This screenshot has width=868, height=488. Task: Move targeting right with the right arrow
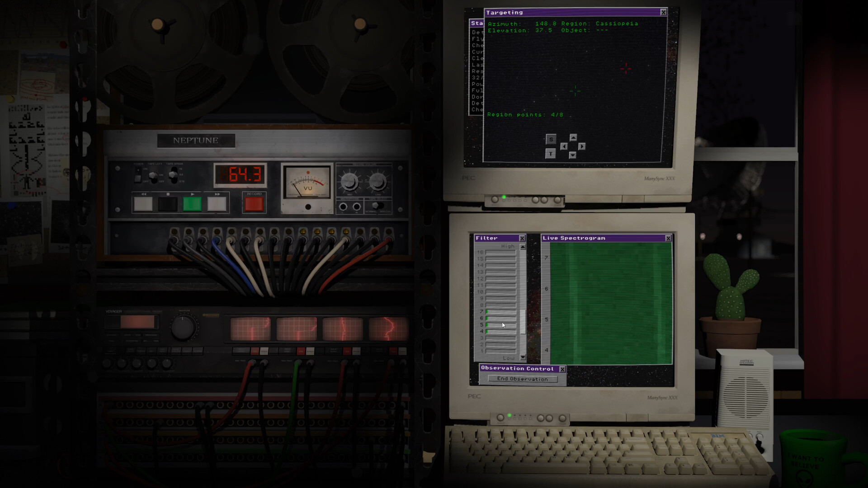[x=582, y=146]
